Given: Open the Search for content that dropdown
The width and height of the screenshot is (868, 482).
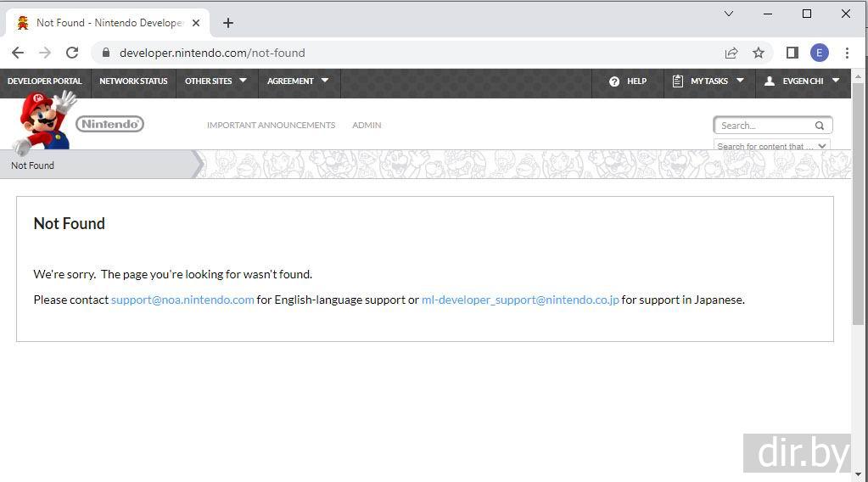Looking at the screenshot, I should pos(771,146).
